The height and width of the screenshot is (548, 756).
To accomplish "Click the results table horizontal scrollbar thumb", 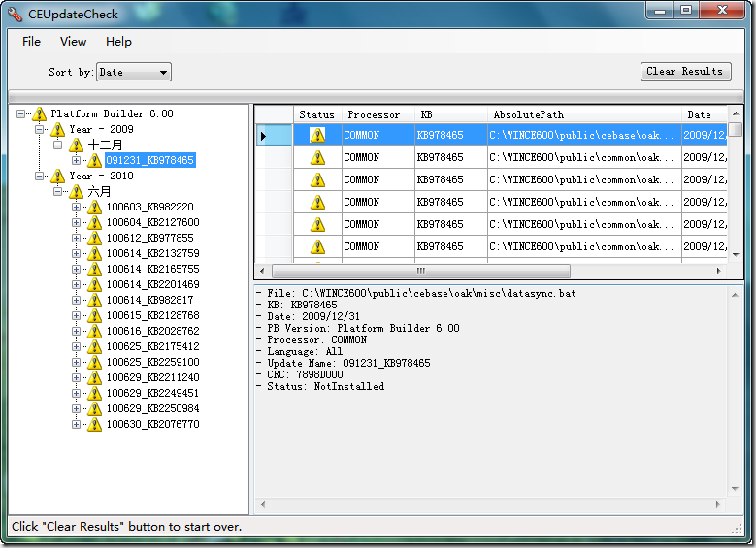I will pyautogui.click(x=421, y=271).
